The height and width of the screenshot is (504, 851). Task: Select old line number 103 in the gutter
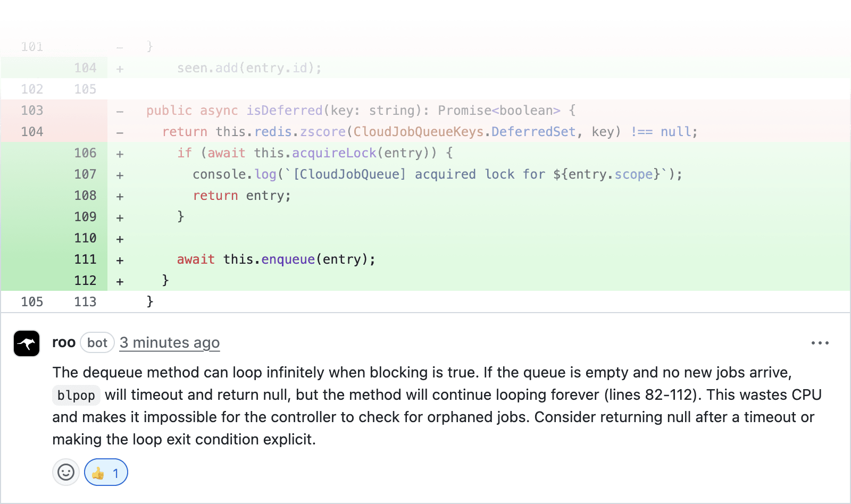pos(31,111)
